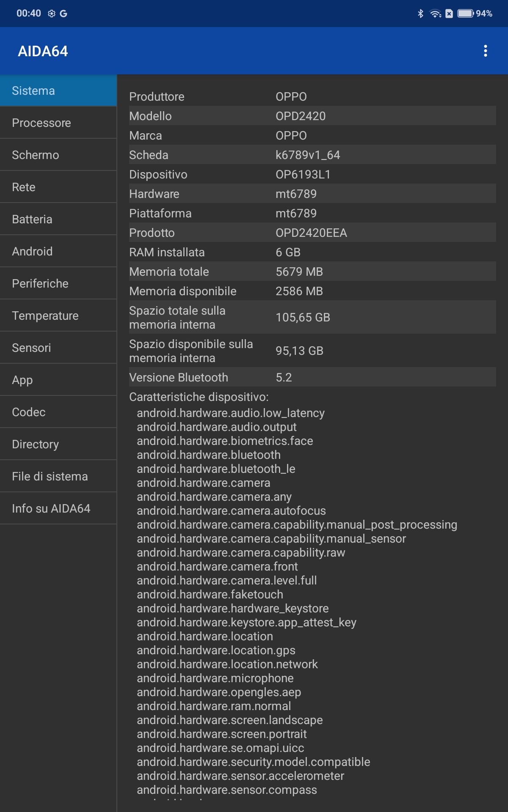The width and height of the screenshot is (508, 812).
Task: Tap android.hardware.bluetooth_le entry
Action: [216, 469]
